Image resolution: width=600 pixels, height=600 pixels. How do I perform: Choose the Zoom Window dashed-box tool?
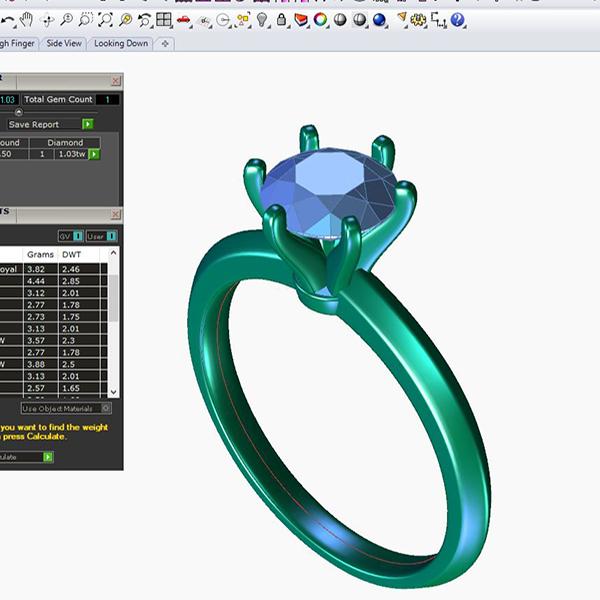pyautogui.click(x=86, y=20)
